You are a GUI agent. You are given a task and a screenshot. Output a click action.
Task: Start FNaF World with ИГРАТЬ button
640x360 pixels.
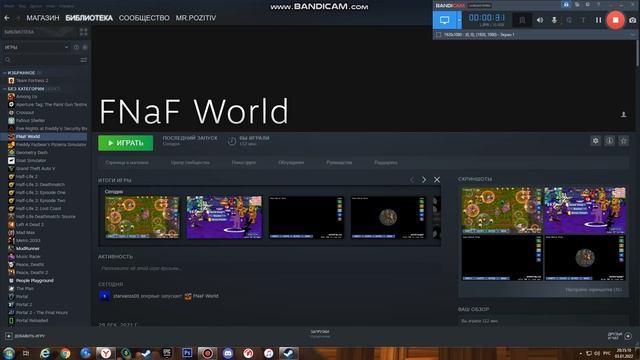pos(126,143)
